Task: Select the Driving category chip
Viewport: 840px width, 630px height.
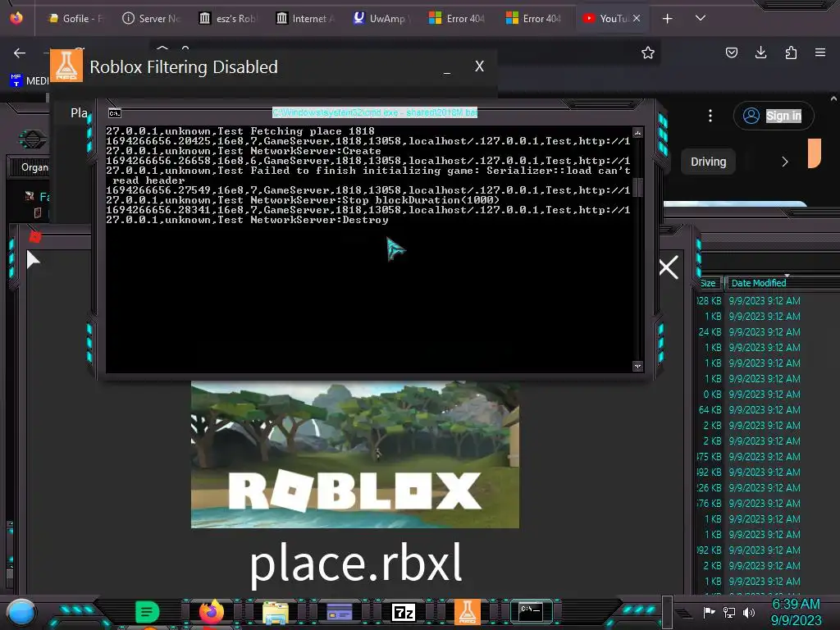Action: coord(708,162)
